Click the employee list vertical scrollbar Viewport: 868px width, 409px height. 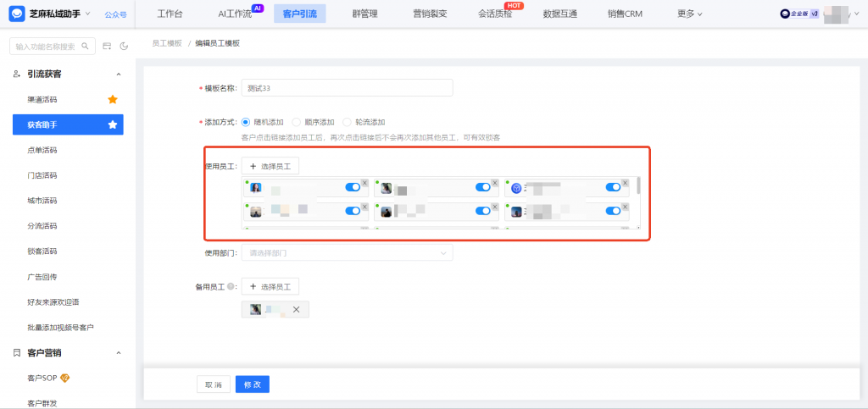tap(638, 185)
